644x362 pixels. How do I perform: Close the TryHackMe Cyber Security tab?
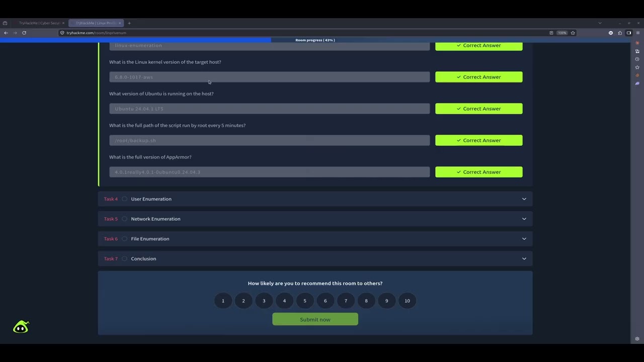[x=63, y=23]
